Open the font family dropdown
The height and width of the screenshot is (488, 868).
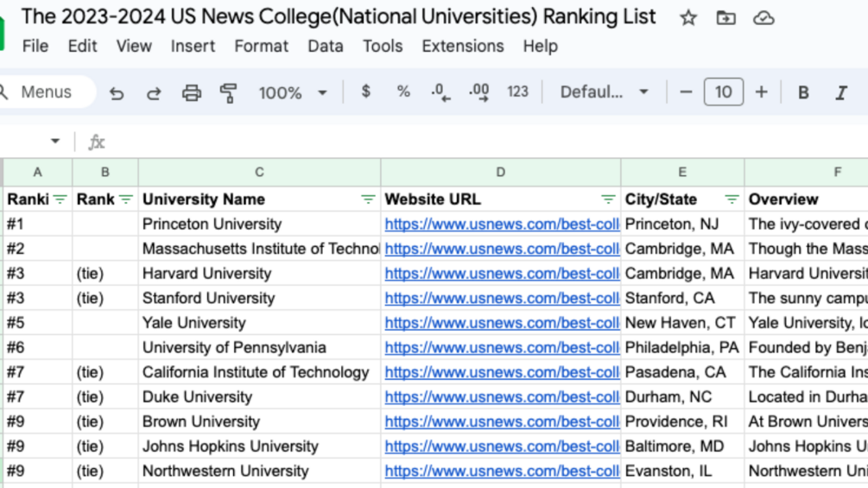604,92
